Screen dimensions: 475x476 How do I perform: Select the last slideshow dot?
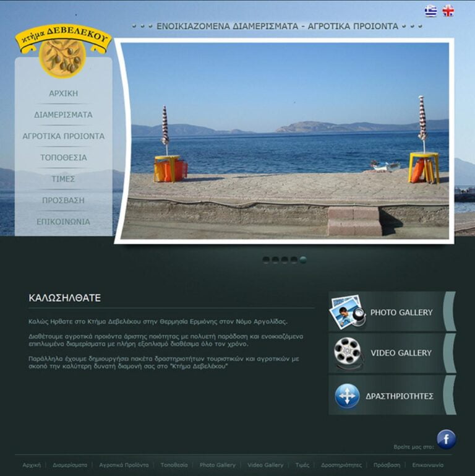click(x=303, y=260)
